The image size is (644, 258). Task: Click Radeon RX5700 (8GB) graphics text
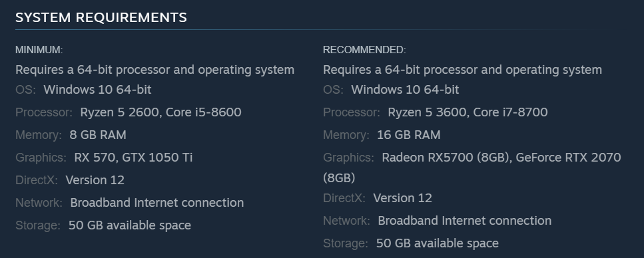click(x=446, y=158)
